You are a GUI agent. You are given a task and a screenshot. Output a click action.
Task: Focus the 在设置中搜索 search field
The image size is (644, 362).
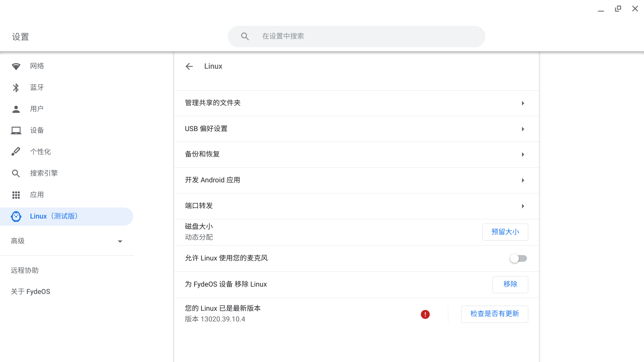pos(357,36)
